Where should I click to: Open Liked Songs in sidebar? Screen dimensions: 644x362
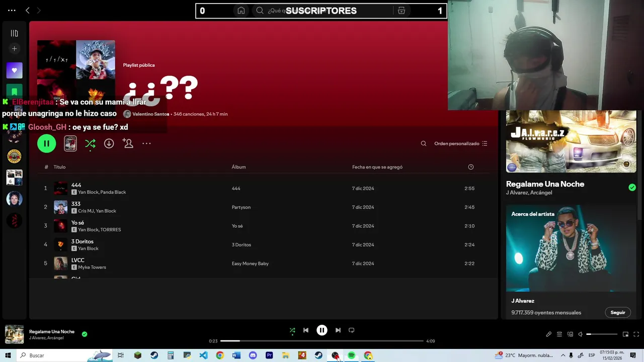click(14, 70)
